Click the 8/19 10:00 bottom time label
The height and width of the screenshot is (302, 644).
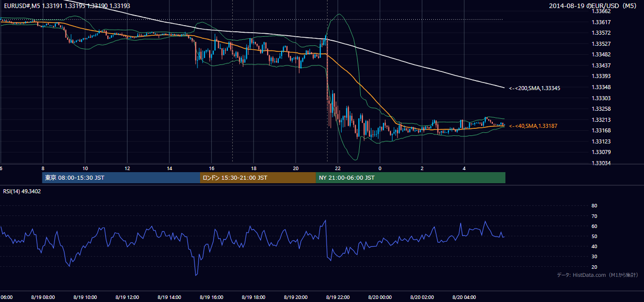(85, 297)
